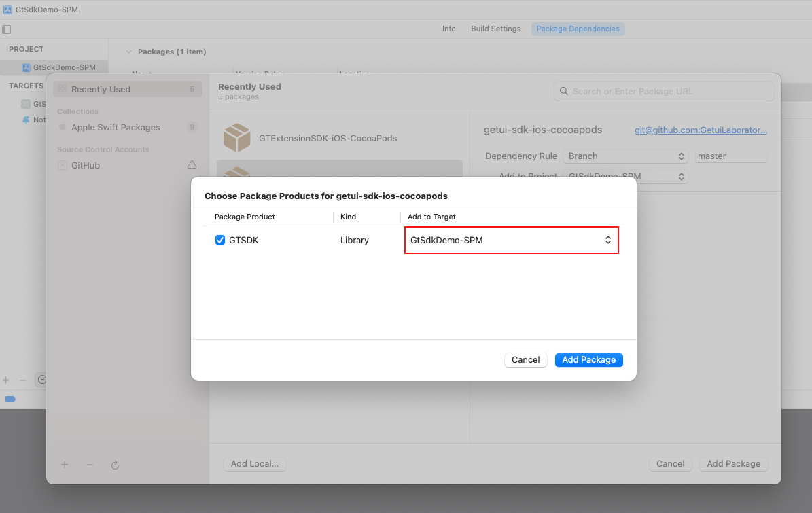The height and width of the screenshot is (513, 812).
Task: Click the Library kind cell
Action: 355,241
